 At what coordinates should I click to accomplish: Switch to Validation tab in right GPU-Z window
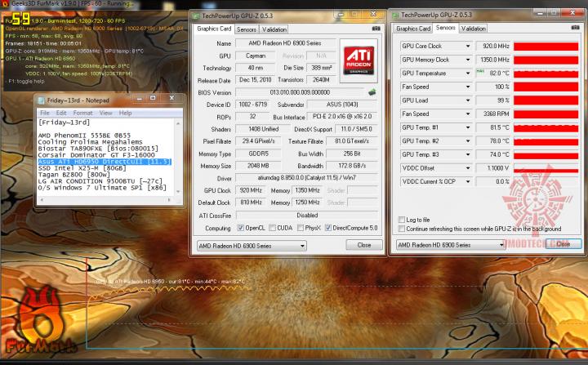(473, 29)
